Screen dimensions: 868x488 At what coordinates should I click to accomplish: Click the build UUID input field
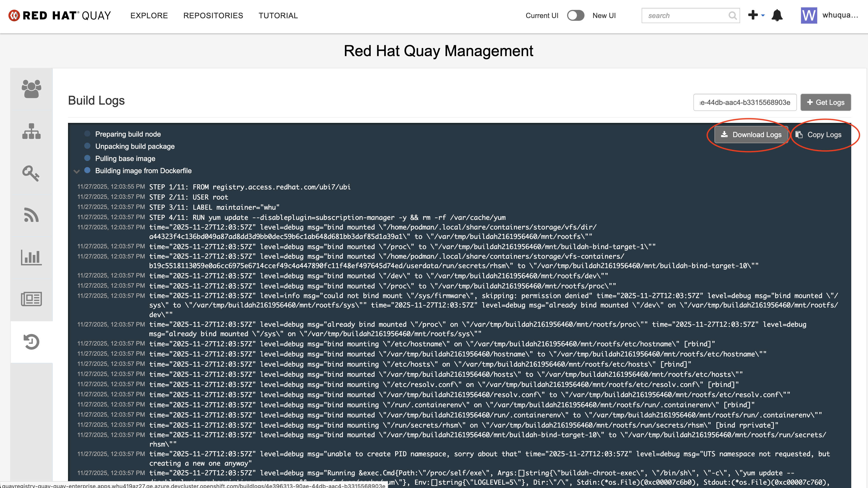tap(745, 103)
